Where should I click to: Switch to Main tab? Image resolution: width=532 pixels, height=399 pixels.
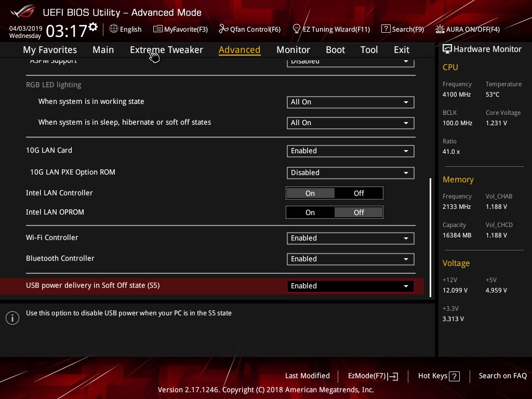coord(103,49)
